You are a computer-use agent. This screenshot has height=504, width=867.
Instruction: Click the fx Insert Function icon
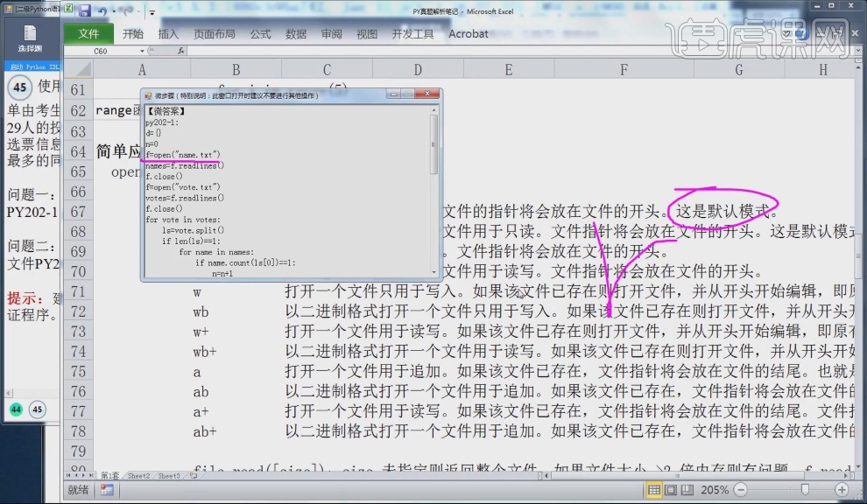click(180, 51)
